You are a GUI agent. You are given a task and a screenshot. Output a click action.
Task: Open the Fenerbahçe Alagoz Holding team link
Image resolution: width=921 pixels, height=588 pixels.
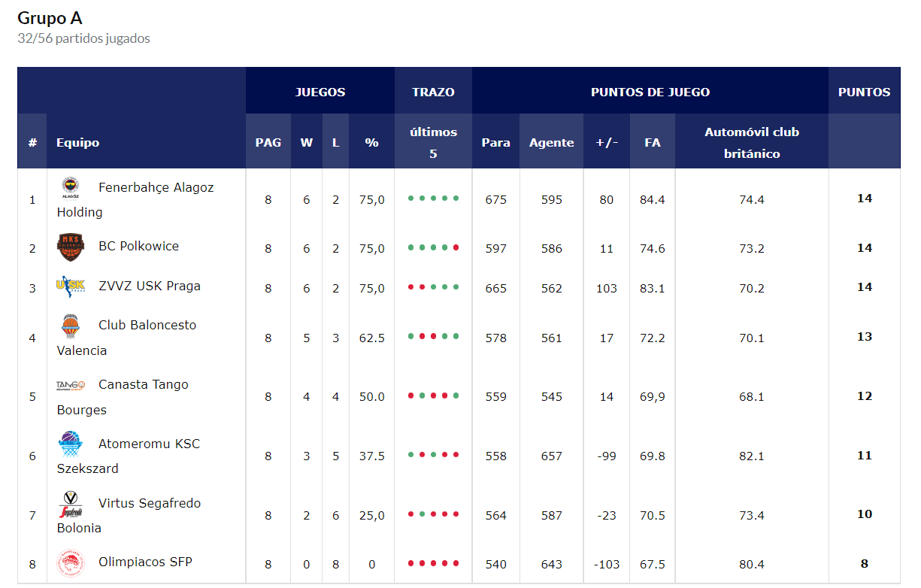pyautogui.click(x=156, y=188)
